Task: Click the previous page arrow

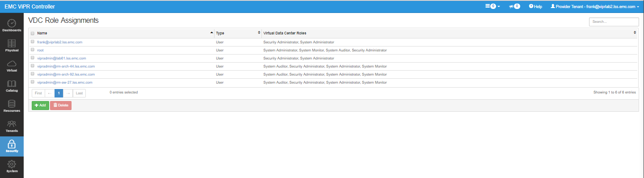Action: [50, 93]
